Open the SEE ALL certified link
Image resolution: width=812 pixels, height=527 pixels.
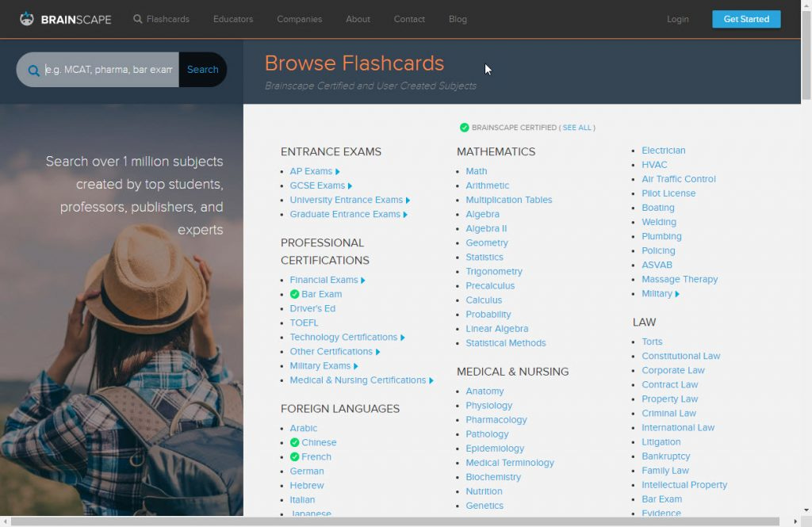click(x=577, y=128)
